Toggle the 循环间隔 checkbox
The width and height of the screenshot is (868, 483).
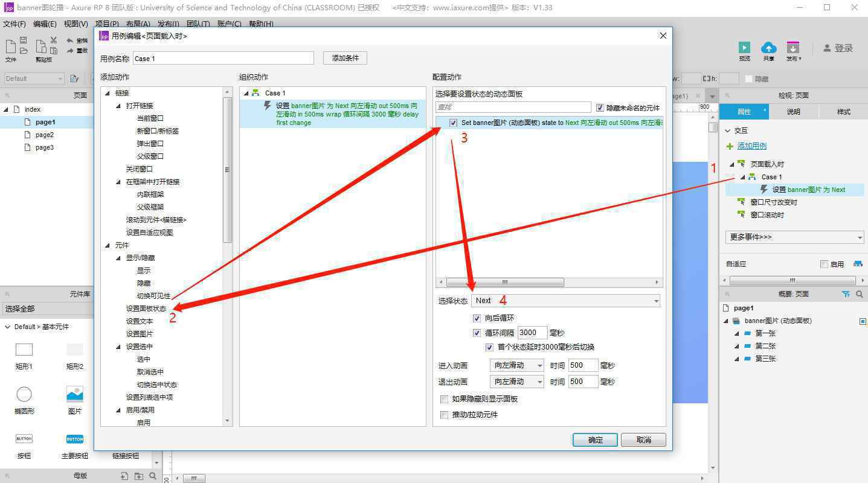click(x=477, y=333)
